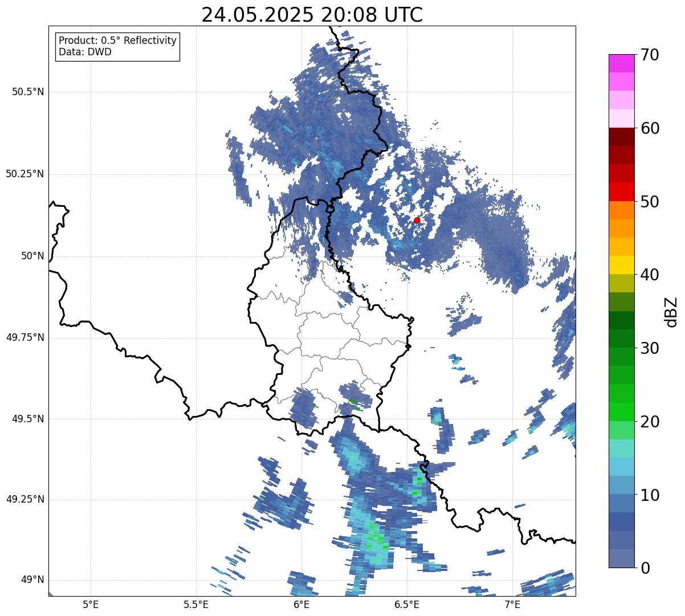The width and height of the screenshot is (685, 616).
Task: Click the 7°E longitude label
Action: tap(512, 604)
